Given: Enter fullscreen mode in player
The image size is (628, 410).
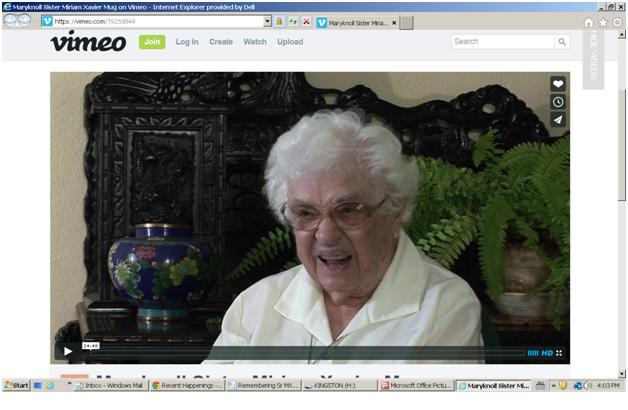Looking at the screenshot, I should 559,353.
